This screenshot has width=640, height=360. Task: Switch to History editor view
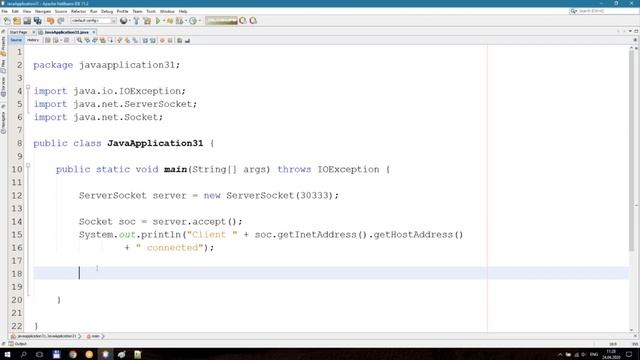click(33, 40)
